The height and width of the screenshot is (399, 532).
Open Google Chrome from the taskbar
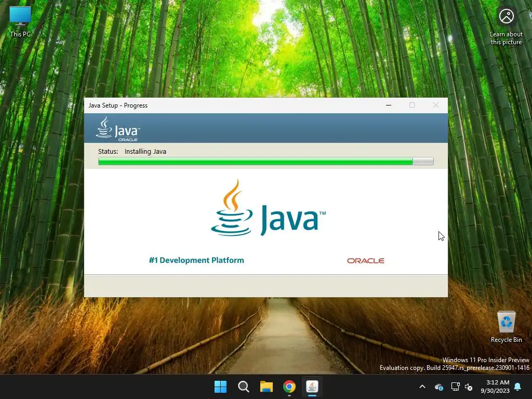[289, 387]
